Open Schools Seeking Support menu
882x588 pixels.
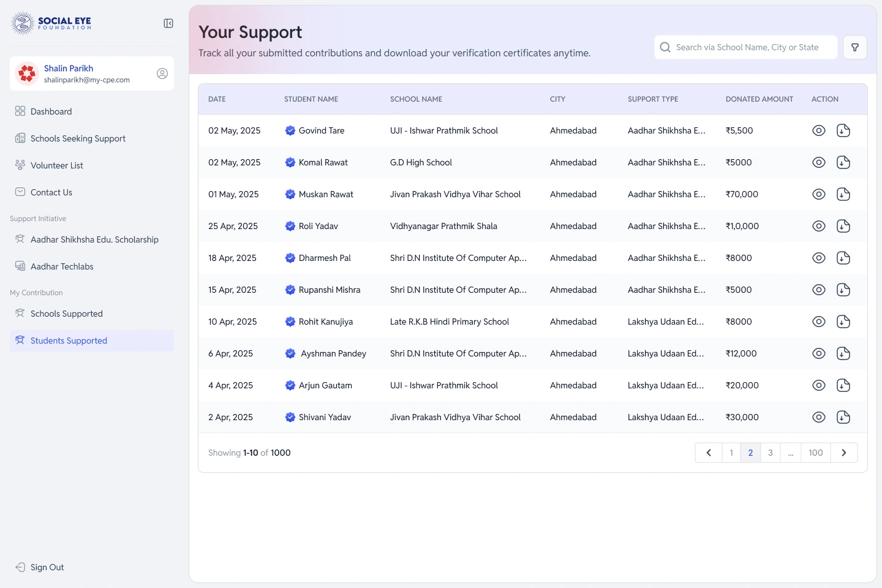click(x=78, y=138)
